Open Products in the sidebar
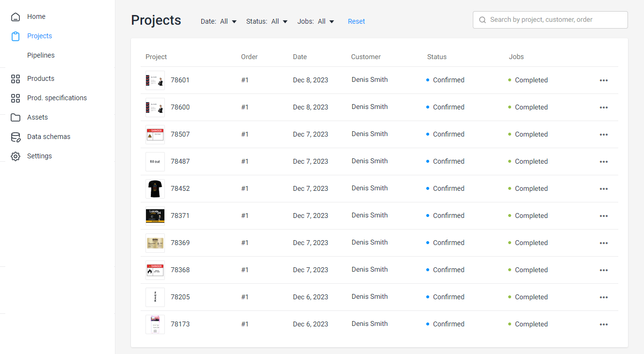Screen dimensions: 644x354 click(41, 78)
